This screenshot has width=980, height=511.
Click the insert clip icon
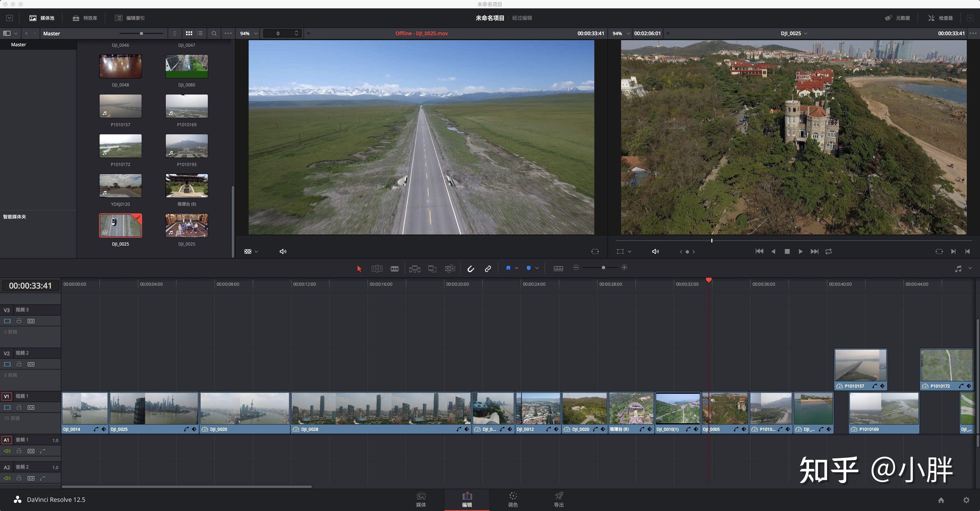pos(414,269)
